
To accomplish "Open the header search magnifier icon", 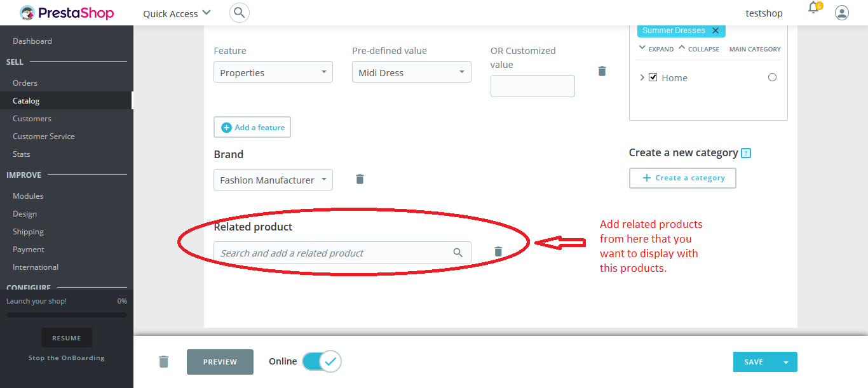I will coord(239,13).
